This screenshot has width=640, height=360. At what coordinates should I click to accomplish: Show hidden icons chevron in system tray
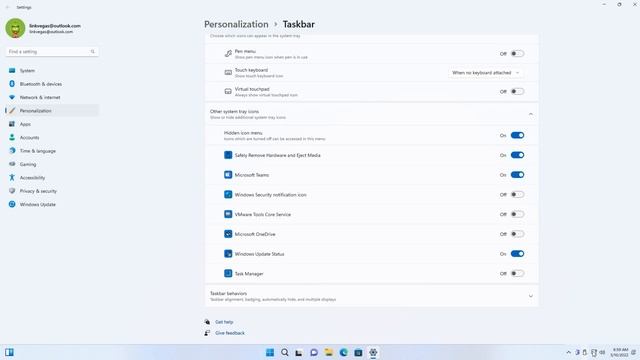pyautogui.click(x=568, y=353)
